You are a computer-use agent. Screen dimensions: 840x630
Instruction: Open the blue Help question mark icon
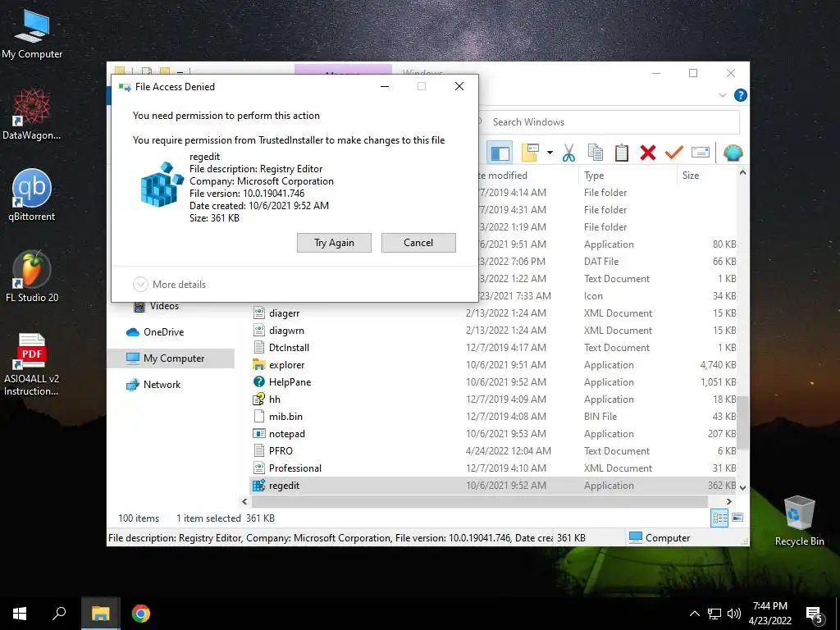(x=741, y=95)
